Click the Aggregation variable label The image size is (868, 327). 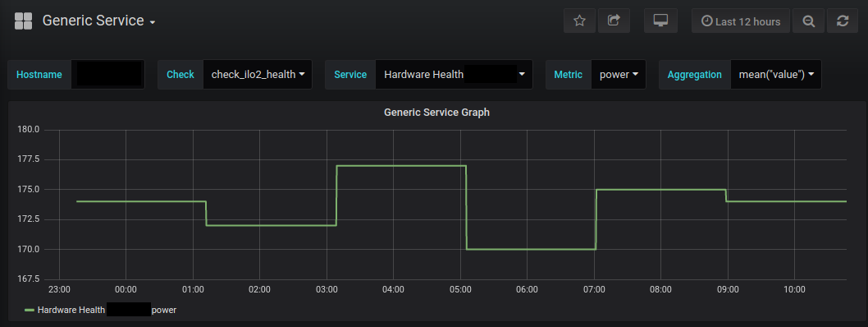(x=695, y=74)
